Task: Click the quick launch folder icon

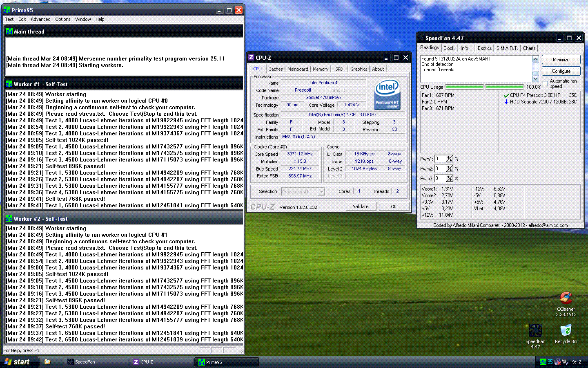Action: 47,362
